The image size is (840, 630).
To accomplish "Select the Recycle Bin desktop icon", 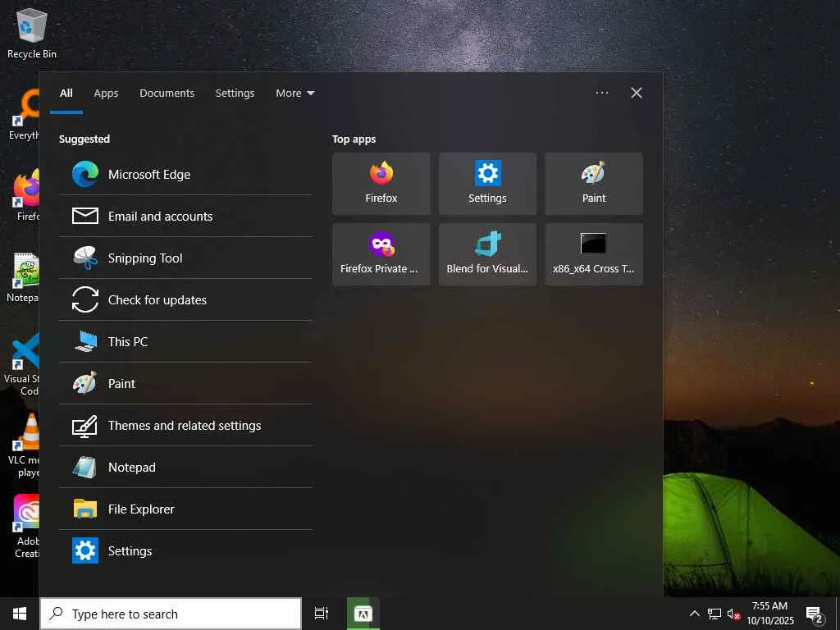I will coord(32,33).
